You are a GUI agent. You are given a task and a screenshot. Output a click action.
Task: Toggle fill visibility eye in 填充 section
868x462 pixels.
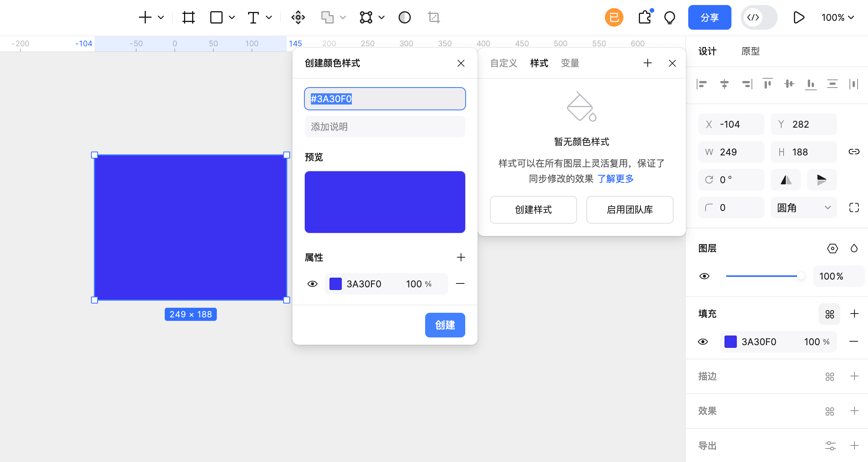pos(703,342)
